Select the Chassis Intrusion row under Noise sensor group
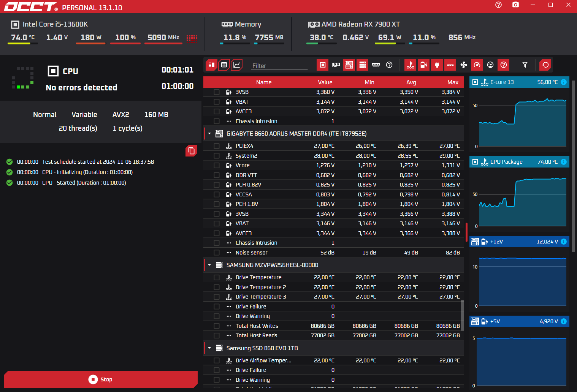This screenshot has width=577, height=392. pos(333,243)
